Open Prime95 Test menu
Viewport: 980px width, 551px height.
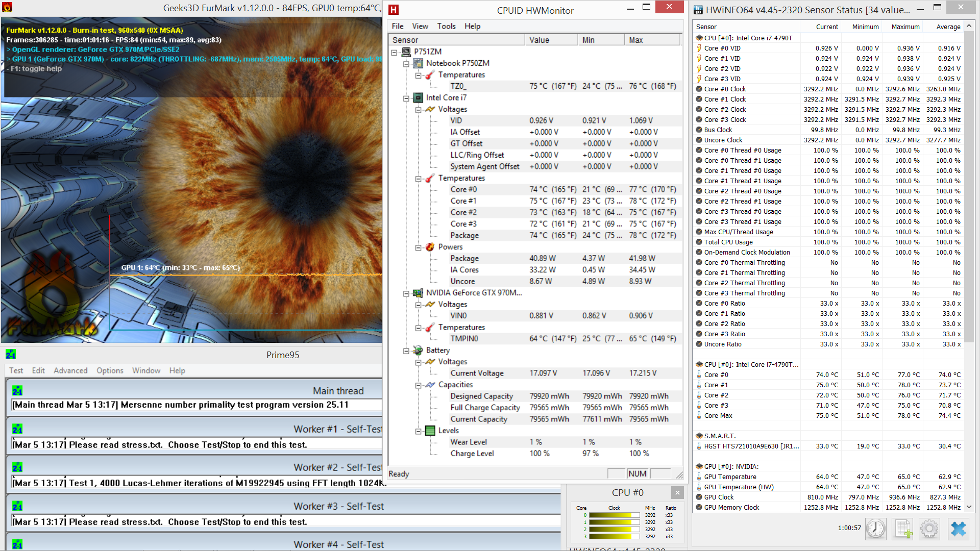click(16, 370)
